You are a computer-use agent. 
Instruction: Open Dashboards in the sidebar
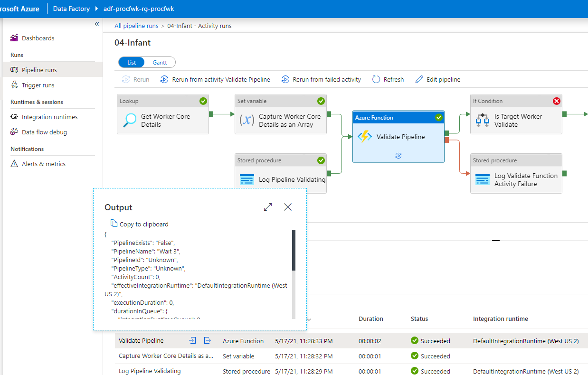(38, 38)
